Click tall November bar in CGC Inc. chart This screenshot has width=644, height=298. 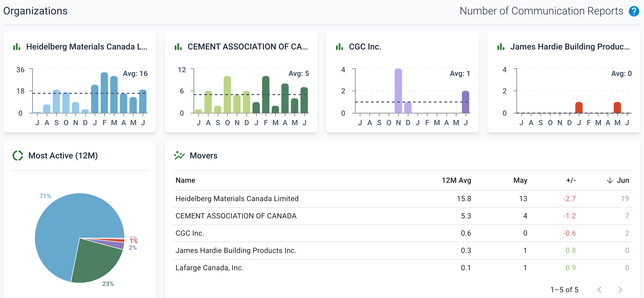coord(398,91)
